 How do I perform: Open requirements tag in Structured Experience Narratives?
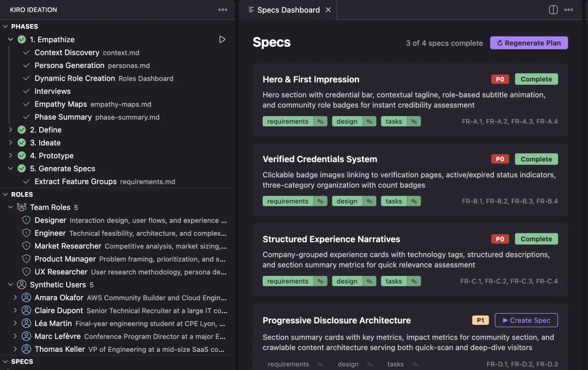(288, 281)
